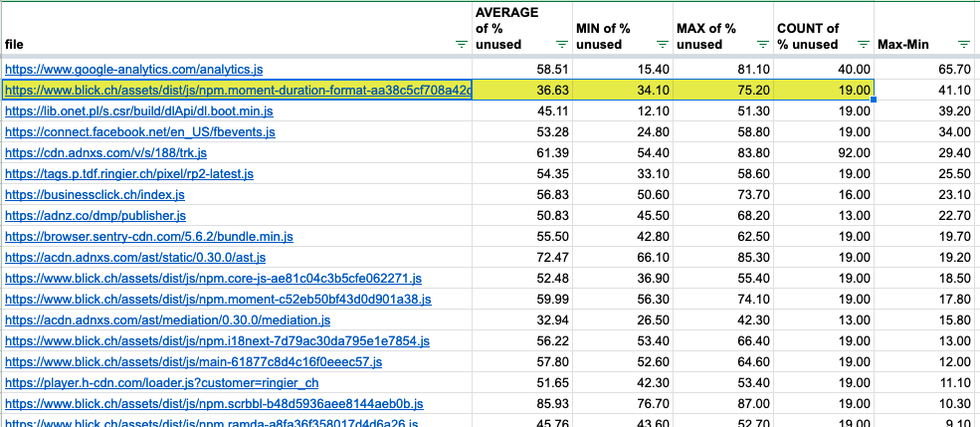Open filter for MIN of % unused
The width and height of the screenshot is (980, 427).
click(x=663, y=45)
